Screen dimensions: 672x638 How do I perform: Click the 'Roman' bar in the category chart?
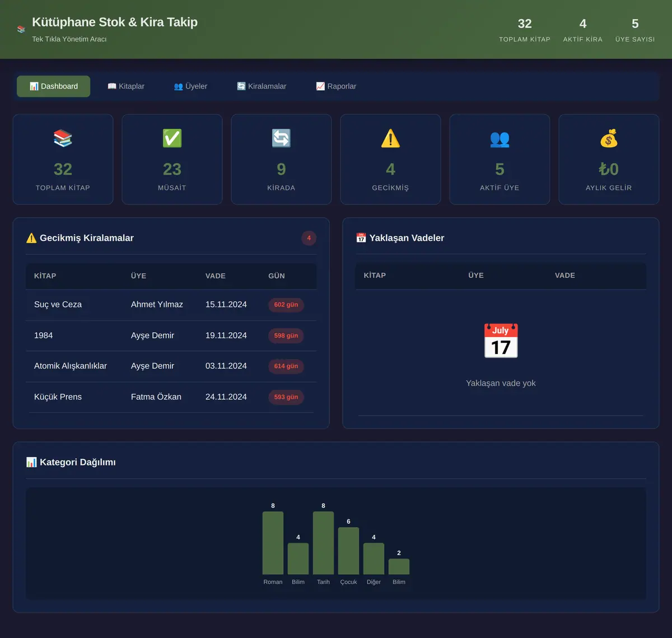point(273,543)
